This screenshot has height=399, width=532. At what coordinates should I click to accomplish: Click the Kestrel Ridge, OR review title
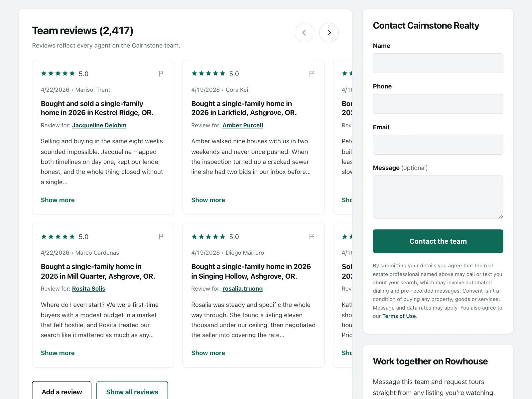click(97, 108)
